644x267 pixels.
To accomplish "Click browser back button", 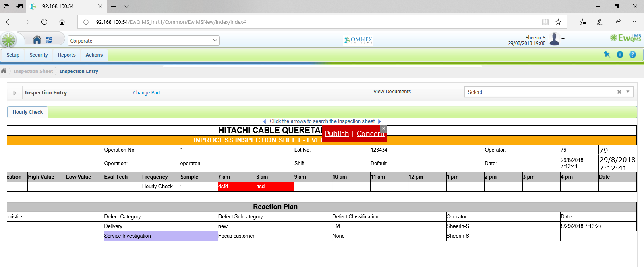I will (9, 22).
